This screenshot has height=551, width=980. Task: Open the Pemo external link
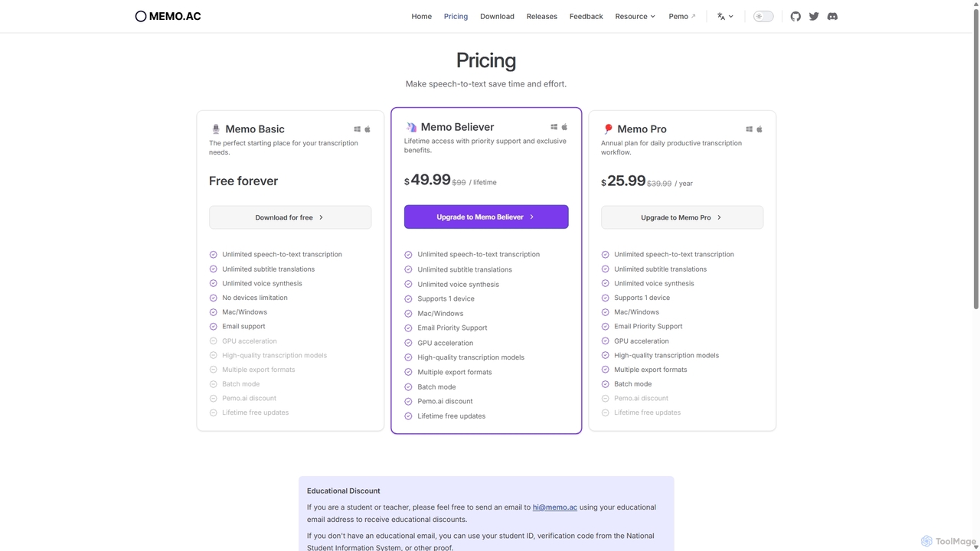[682, 16]
